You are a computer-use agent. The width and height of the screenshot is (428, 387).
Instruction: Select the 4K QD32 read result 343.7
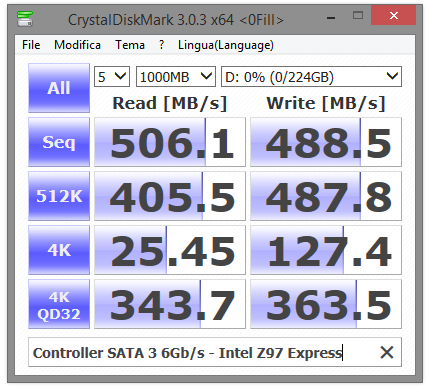click(170, 304)
